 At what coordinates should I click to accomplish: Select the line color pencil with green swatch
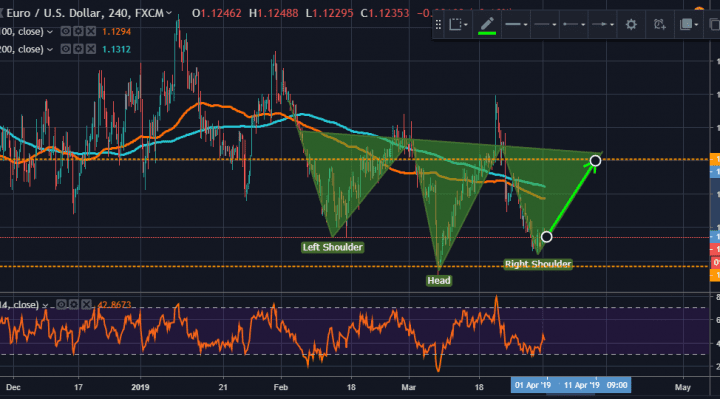coord(487,25)
